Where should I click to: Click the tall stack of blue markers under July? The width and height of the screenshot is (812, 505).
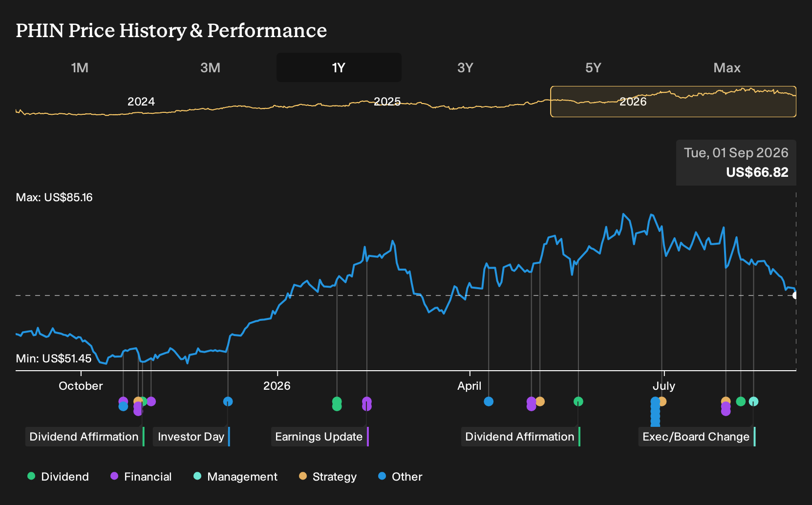click(655, 411)
